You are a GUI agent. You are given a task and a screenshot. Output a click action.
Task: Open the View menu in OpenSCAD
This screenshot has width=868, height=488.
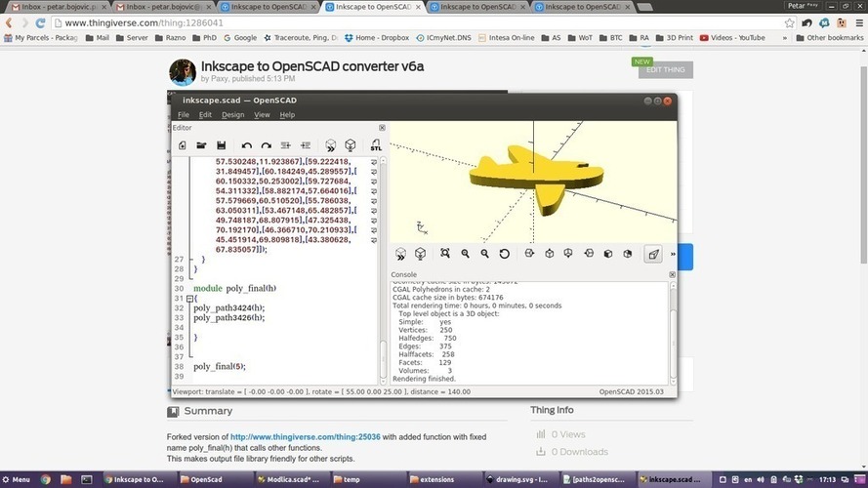click(x=262, y=114)
